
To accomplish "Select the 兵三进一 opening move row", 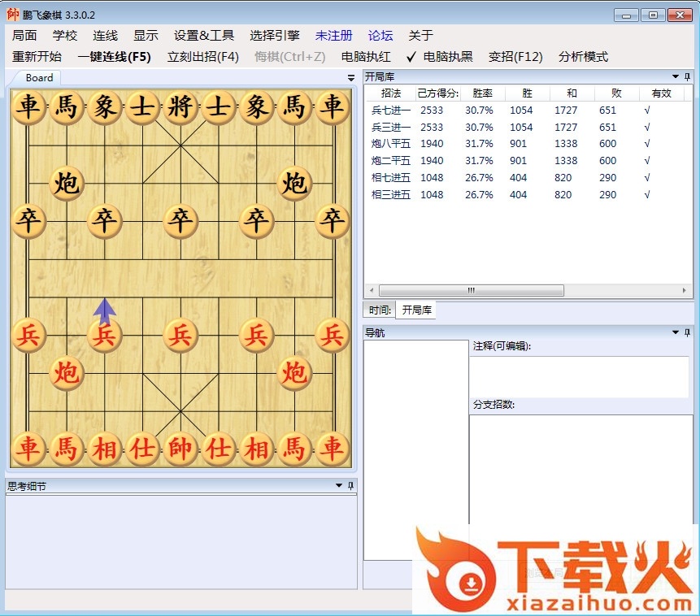I will tap(528, 127).
